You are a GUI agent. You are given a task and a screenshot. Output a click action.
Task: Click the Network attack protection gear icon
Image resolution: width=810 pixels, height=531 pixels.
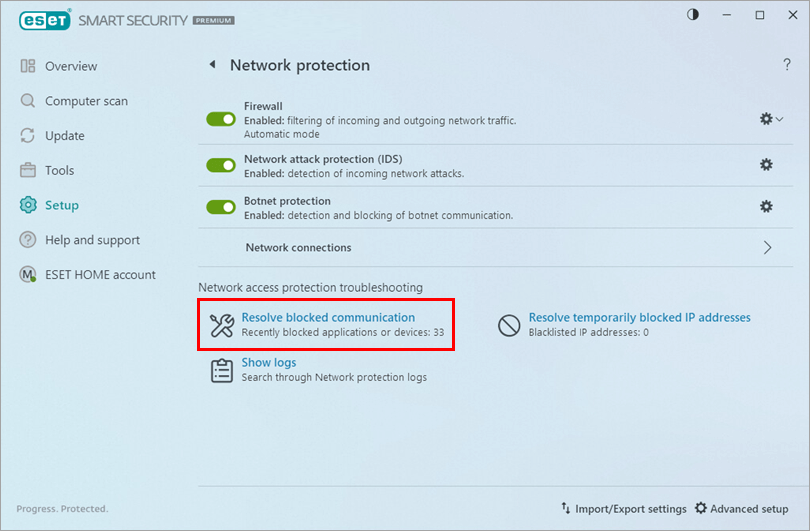click(x=766, y=165)
